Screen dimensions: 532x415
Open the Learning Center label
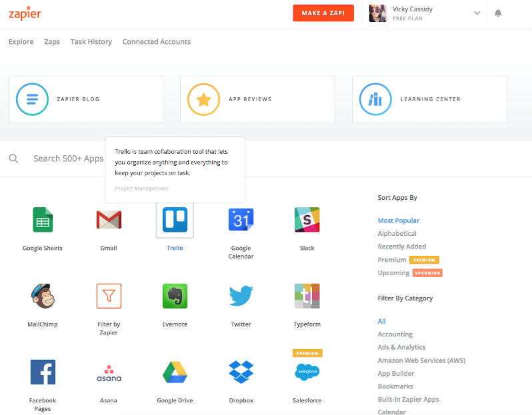click(x=431, y=99)
